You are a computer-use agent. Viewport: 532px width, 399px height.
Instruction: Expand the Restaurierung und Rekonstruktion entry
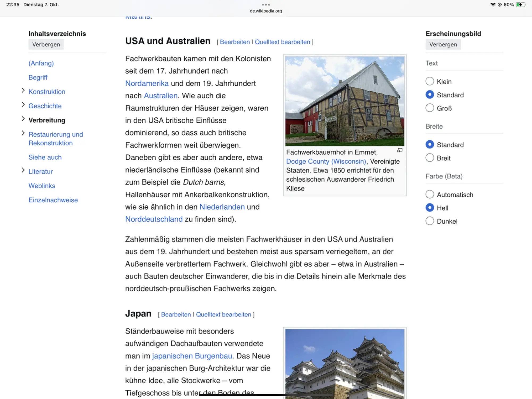pyautogui.click(x=23, y=133)
